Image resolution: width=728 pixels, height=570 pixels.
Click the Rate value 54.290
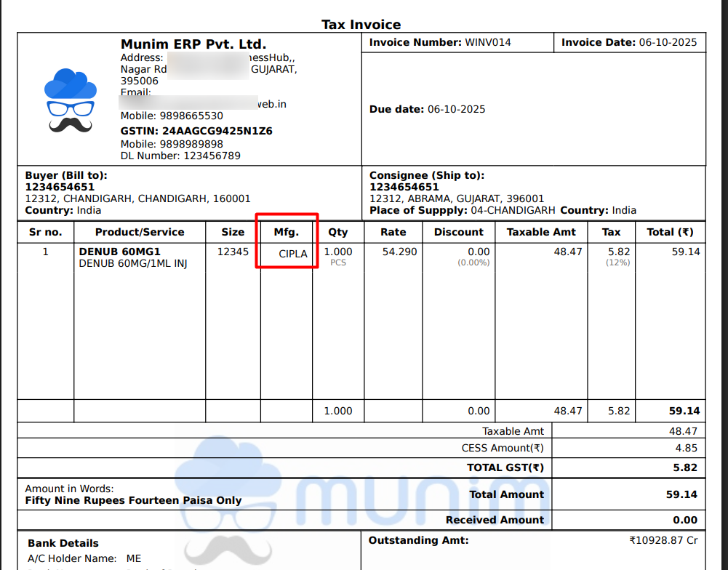(400, 252)
